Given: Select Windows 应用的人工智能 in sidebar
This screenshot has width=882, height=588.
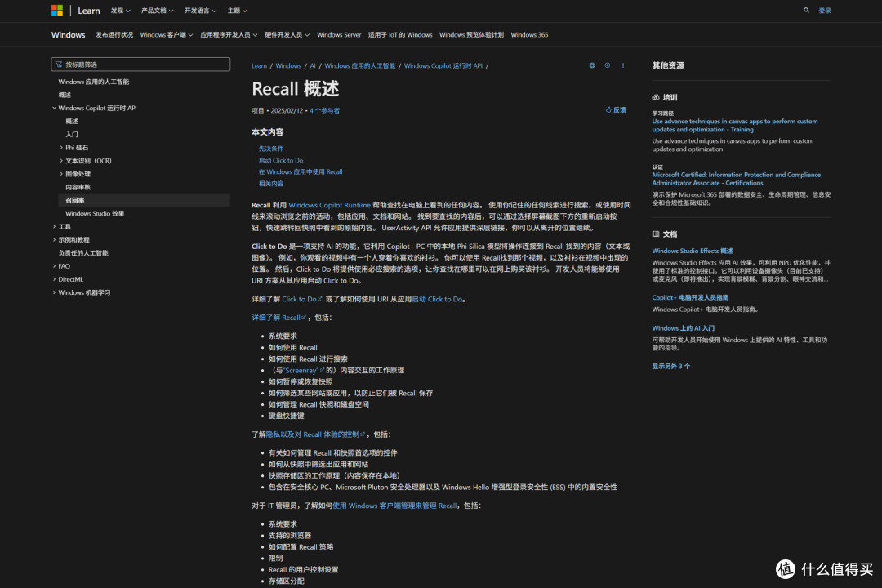Looking at the screenshot, I should [93, 82].
